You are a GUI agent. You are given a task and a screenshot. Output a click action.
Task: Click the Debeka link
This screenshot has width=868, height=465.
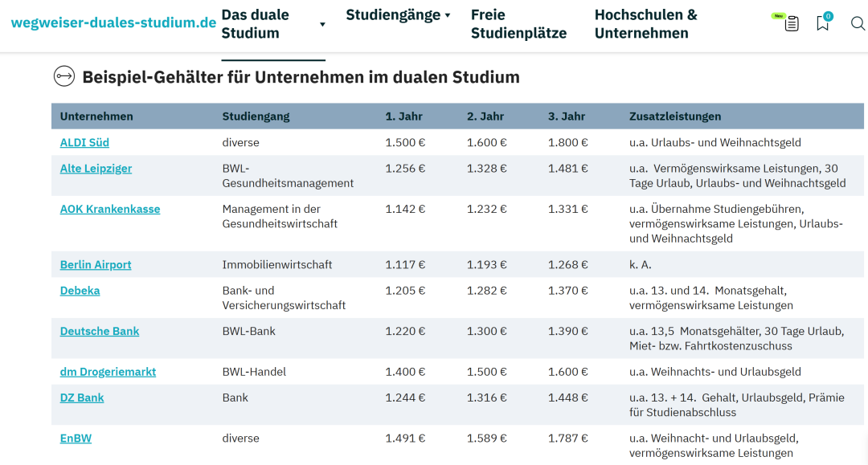pyautogui.click(x=80, y=290)
